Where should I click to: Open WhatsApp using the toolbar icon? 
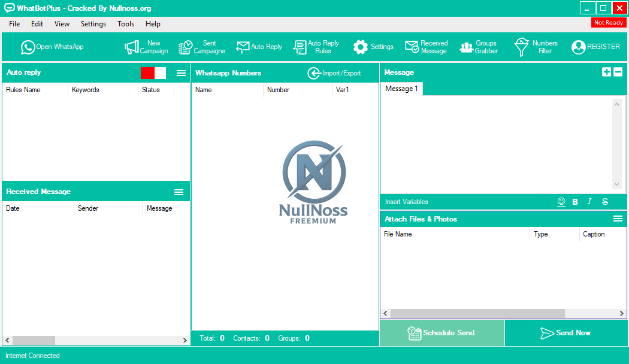(x=52, y=47)
